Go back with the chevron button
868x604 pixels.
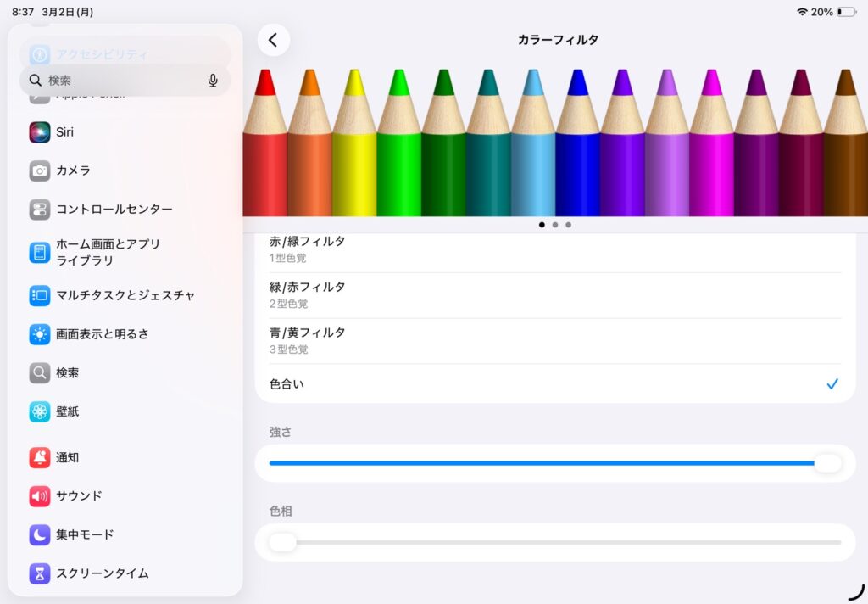click(273, 40)
